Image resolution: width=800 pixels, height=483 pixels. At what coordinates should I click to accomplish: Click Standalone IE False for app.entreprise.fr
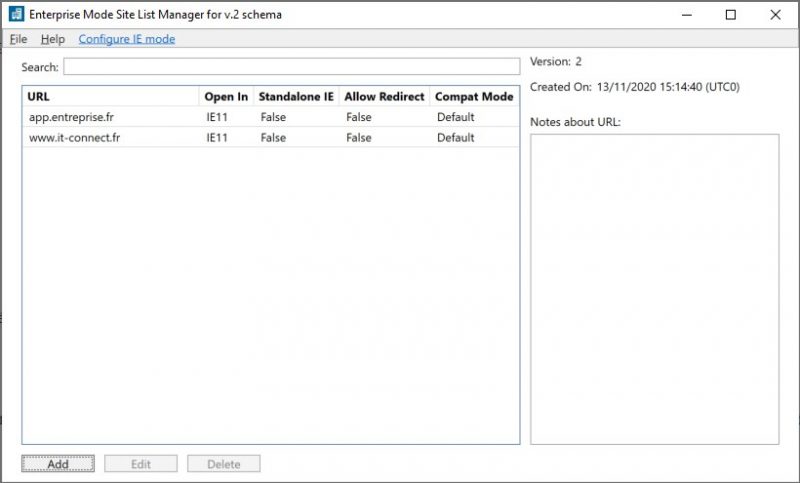point(273,117)
